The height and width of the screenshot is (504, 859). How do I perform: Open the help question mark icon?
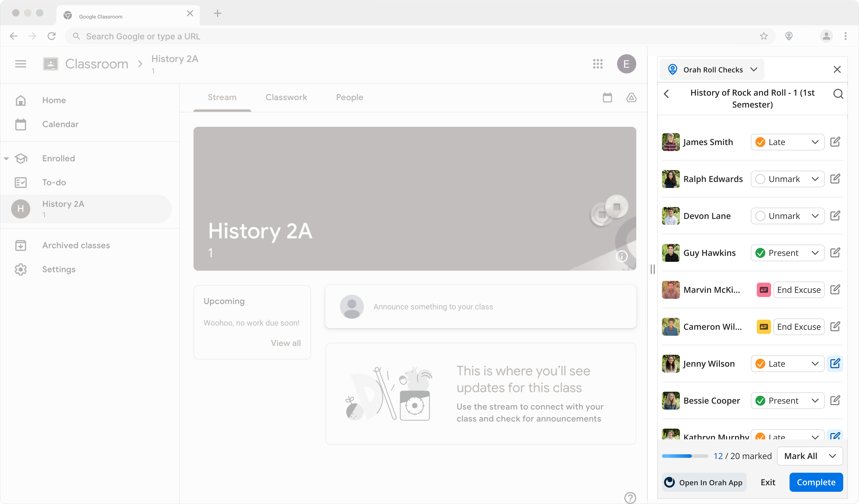pos(630,498)
